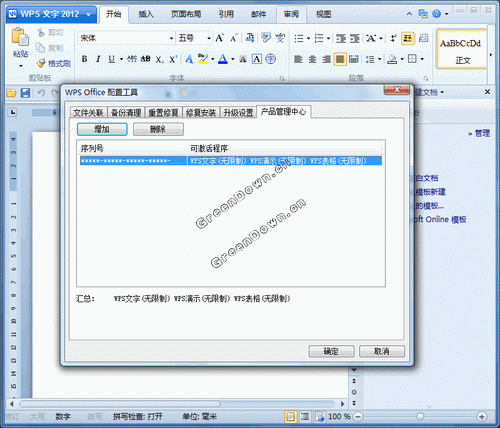
Task: Switch to the 视图 ribbon tab
Action: [323, 14]
